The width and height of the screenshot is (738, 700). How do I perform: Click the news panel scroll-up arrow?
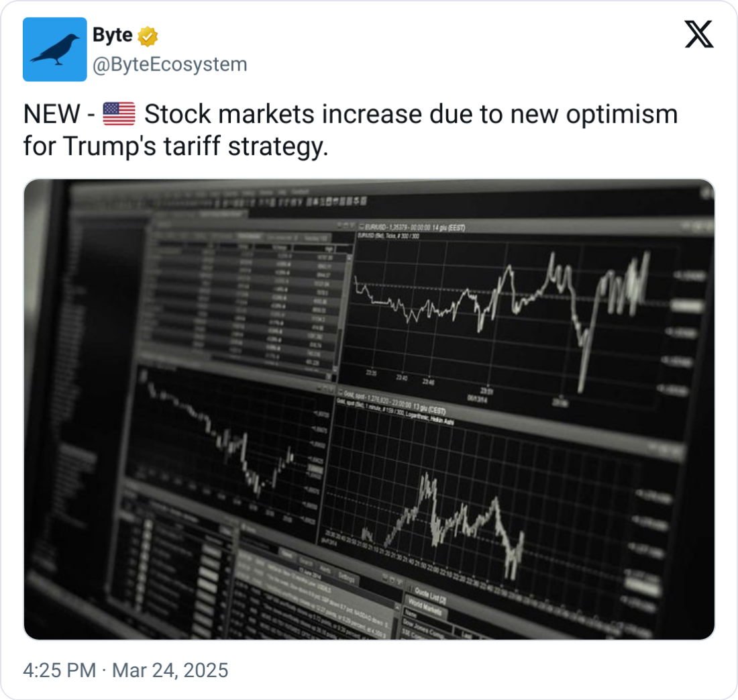pyautogui.click(x=397, y=609)
